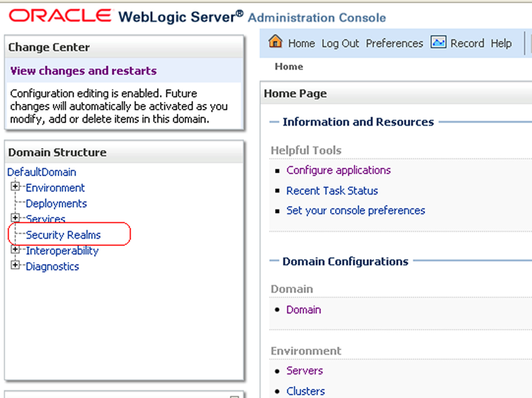The image size is (532, 398).
Task: Click the Record chart icon
Action: pos(438,42)
